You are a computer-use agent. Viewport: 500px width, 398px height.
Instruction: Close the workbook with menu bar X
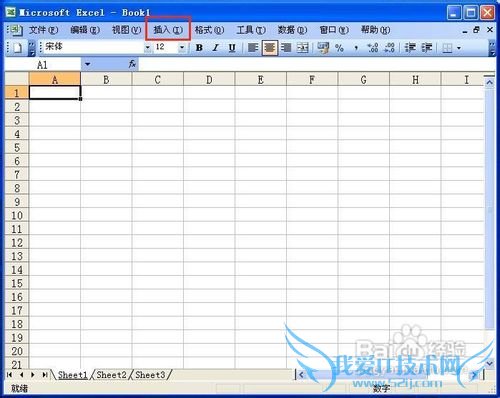490,30
